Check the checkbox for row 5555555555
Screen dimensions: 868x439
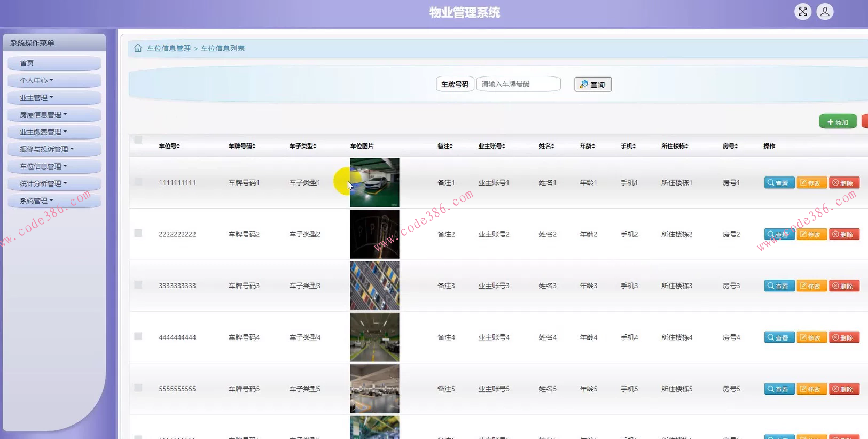pyautogui.click(x=138, y=388)
